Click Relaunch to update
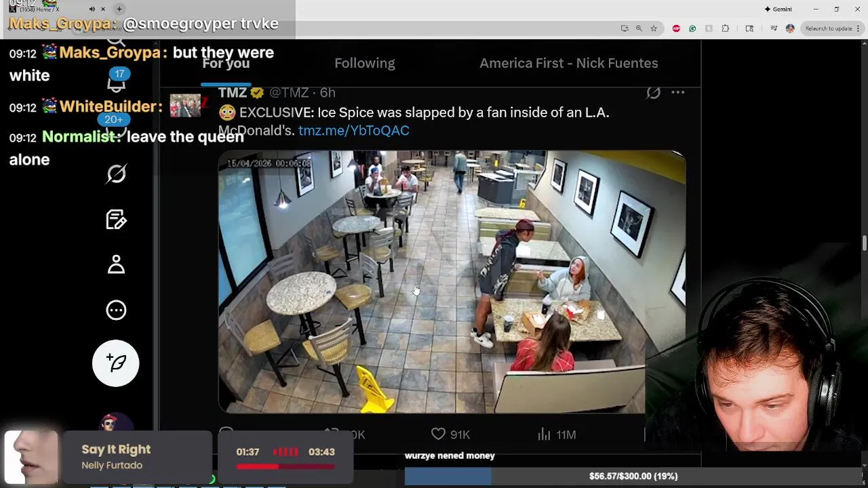 (x=827, y=28)
